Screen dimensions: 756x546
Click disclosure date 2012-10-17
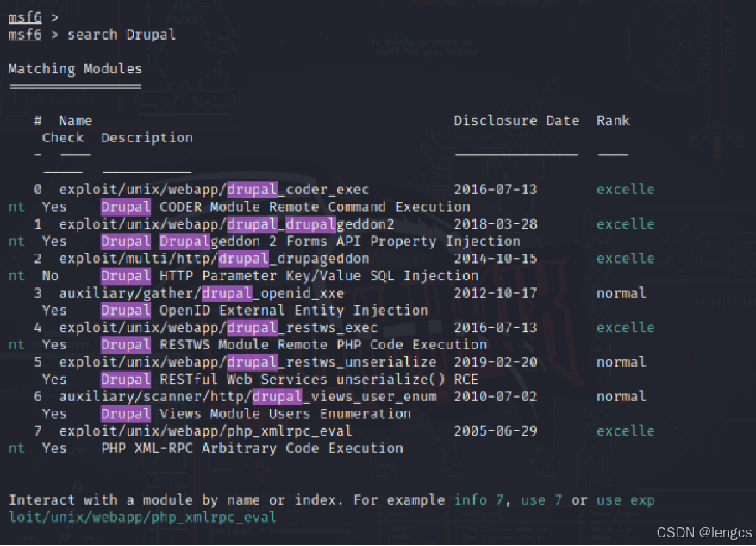496,293
